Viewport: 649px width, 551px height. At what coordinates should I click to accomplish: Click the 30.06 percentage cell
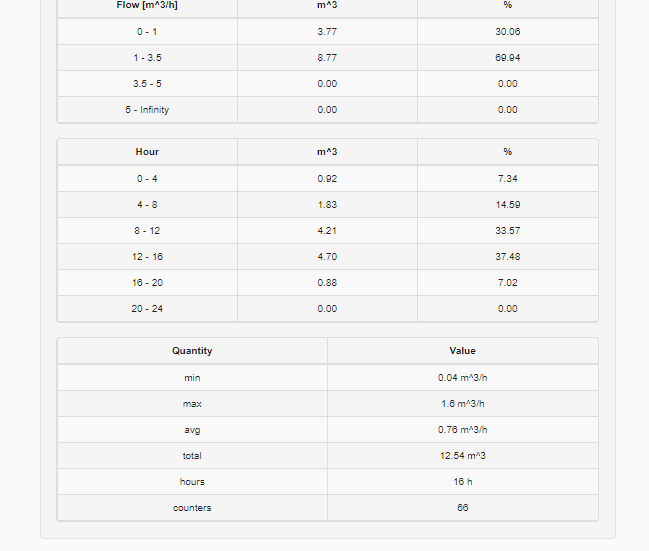point(507,32)
